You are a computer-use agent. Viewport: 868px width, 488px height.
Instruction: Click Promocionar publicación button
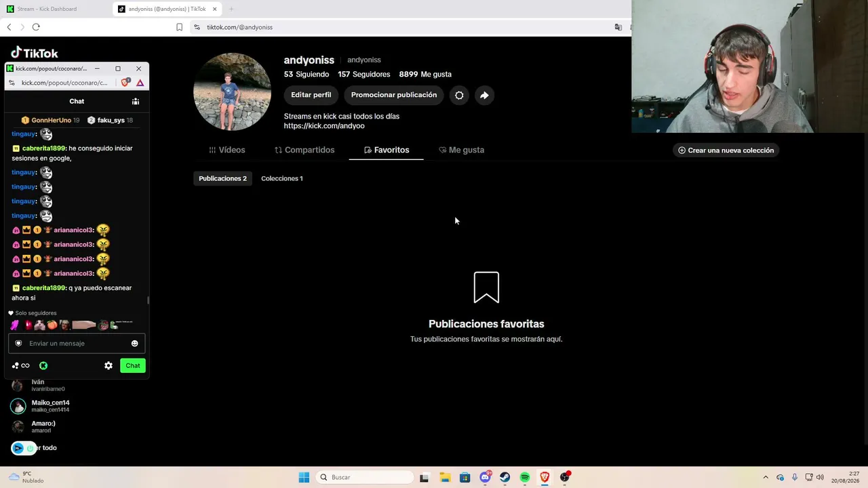(394, 95)
